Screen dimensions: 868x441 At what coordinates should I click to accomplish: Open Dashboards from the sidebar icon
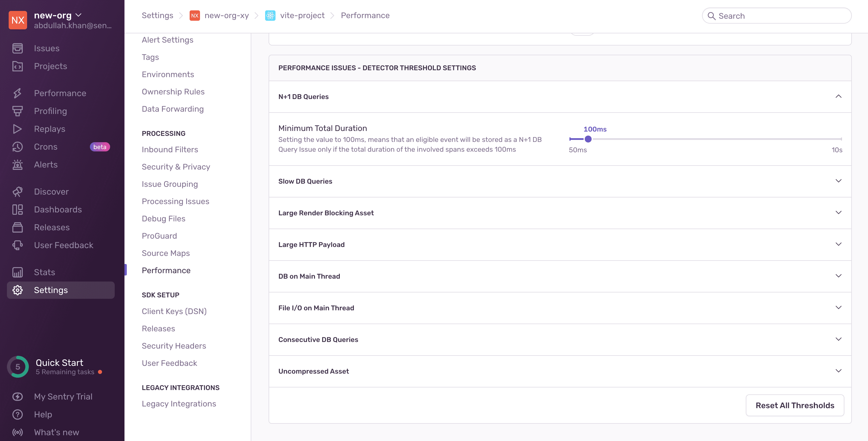coord(18,209)
